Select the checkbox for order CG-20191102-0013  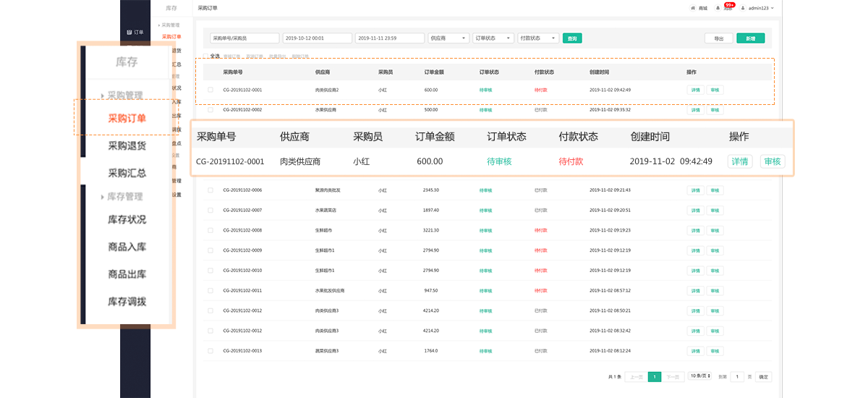210,351
